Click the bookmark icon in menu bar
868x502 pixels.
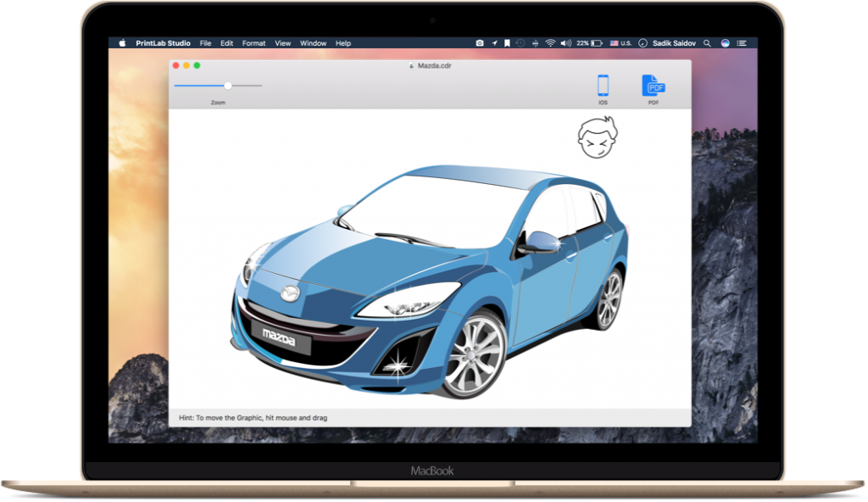tap(507, 42)
